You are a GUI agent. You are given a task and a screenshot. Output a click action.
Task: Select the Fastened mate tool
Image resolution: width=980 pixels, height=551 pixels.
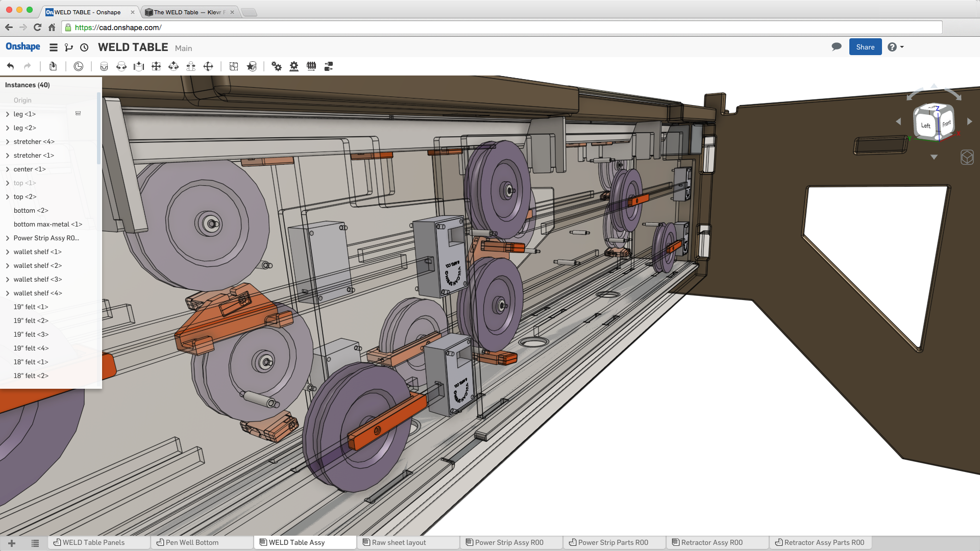(104, 66)
